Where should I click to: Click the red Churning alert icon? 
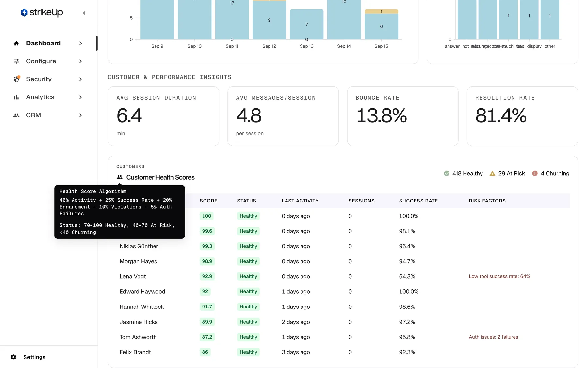(x=535, y=173)
